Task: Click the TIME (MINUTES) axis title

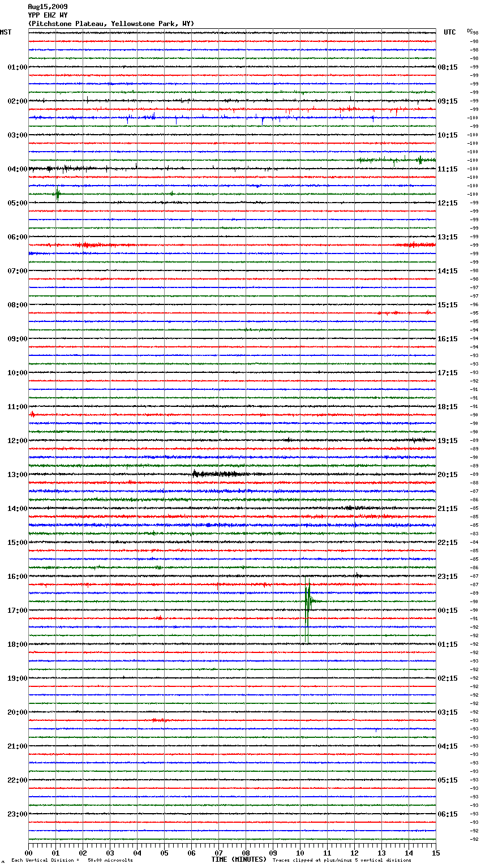Action: 239,860
